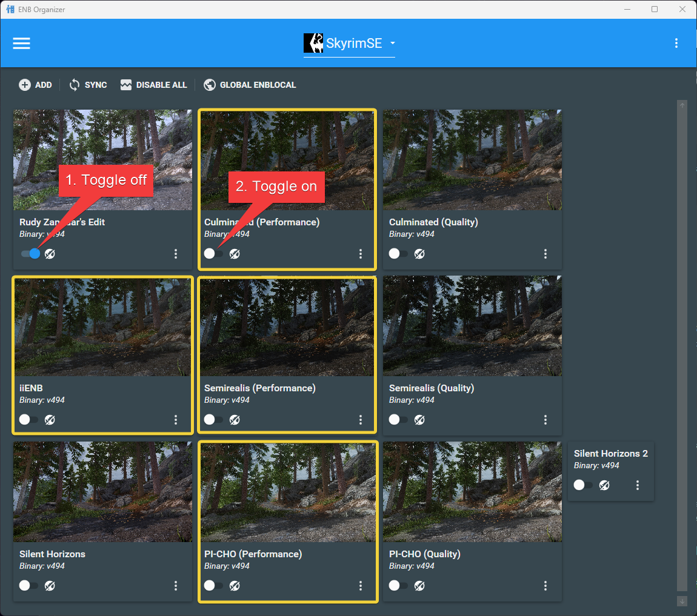697x616 pixels.
Task: Open the SkyrimSE game selector dropdown
Action: pyautogui.click(x=349, y=44)
